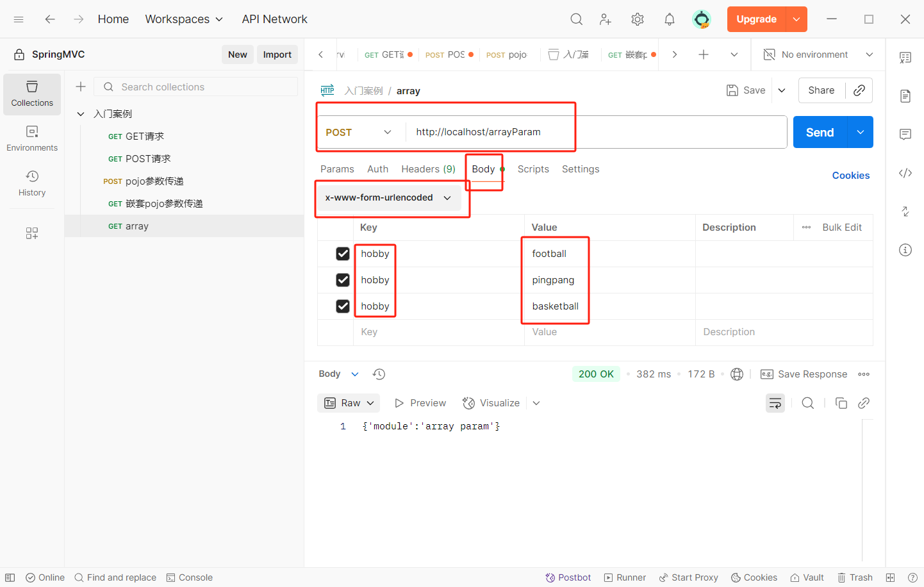The image size is (924, 587).
Task: Uncheck the hobby basketball row checkbox
Action: pos(343,306)
